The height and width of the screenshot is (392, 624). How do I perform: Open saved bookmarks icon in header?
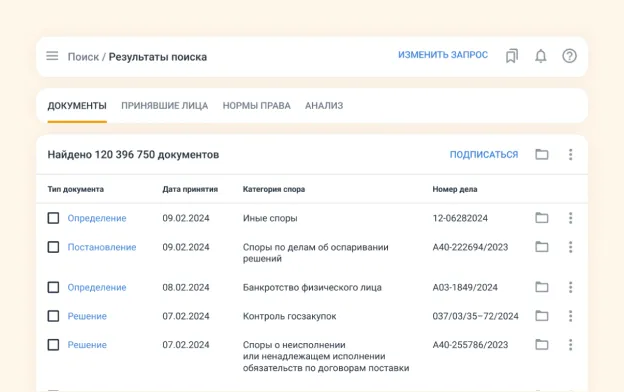click(x=512, y=56)
